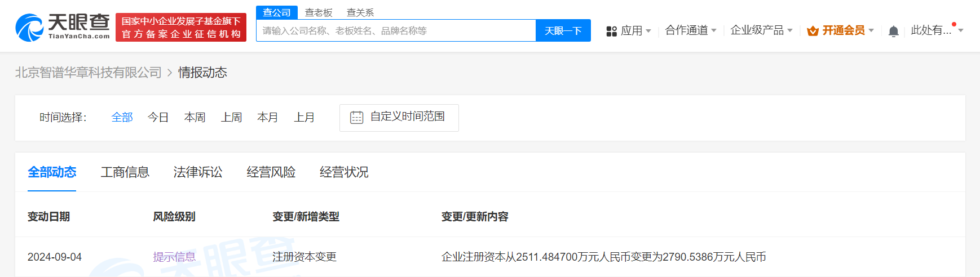The width and height of the screenshot is (980, 277).
Task: Click the 变更/新增类型 column header
Action: [306, 217]
